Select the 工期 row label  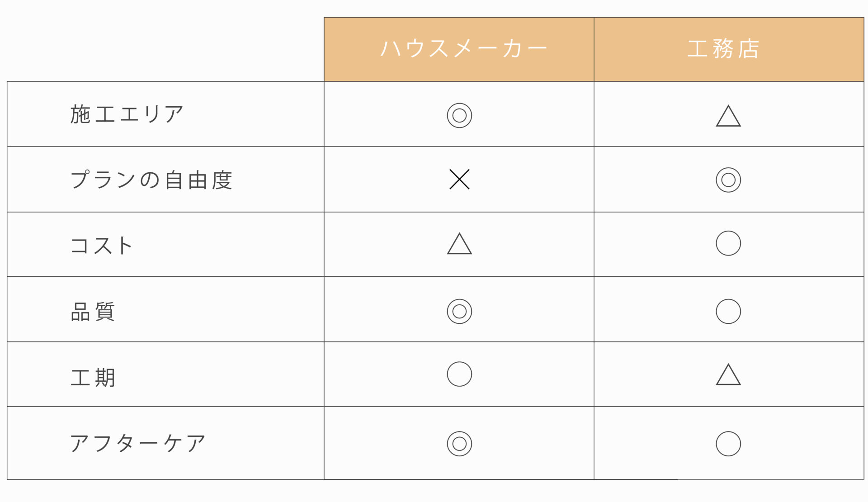click(x=93, y=377)
